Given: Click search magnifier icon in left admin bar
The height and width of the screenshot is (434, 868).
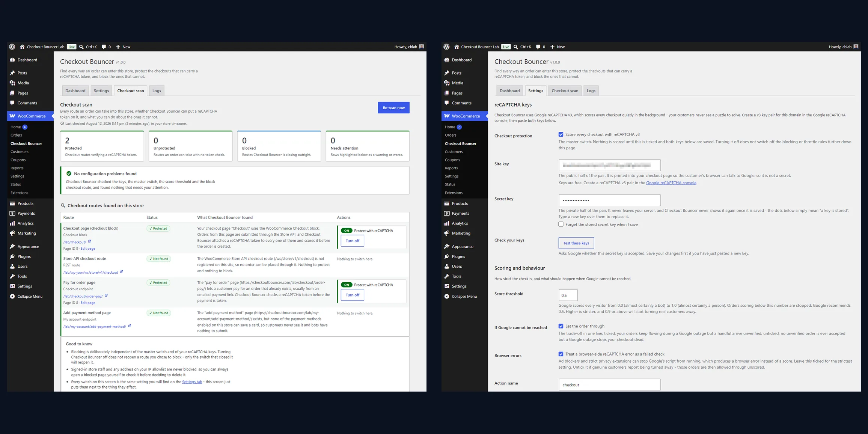Looking at the screenshot, I should tap(81, 47).
